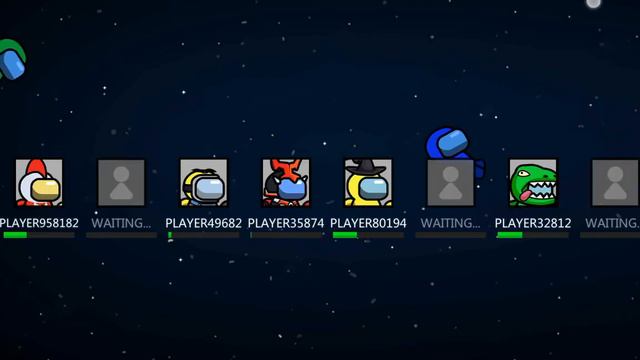Click the loading progress bar under PLAYER80194
This screenshot has height=360, width=640.
[x=368, y=235]
